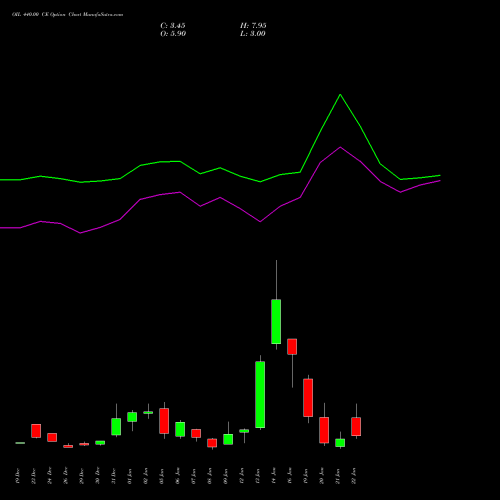The width and height of the screenshot is (500, 500).
Task: Click the "07 Jan" date label
Action: pyautogui.click(x=194, y=476)
